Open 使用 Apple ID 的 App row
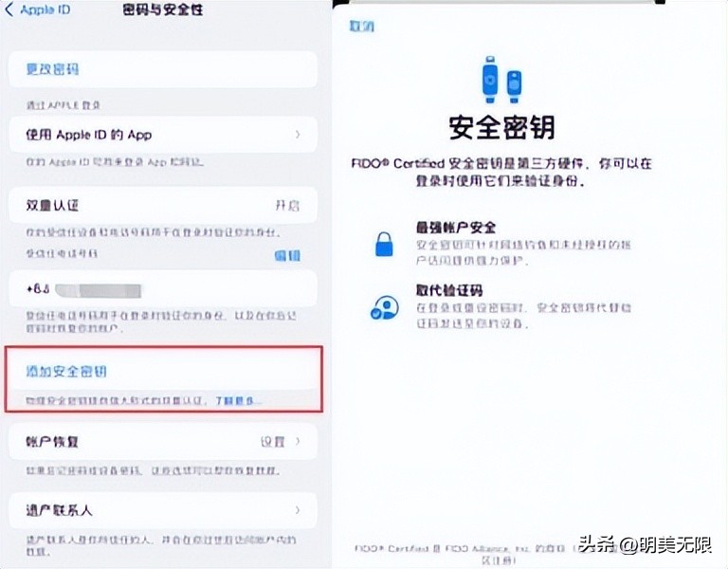728x569 pixels. [163, 135]
